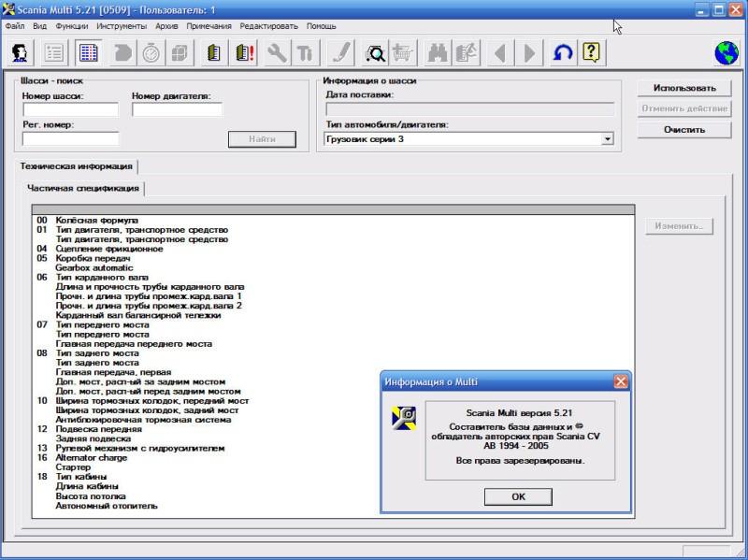Select the blue table grid toolbar icon

(x=88, y=53)
